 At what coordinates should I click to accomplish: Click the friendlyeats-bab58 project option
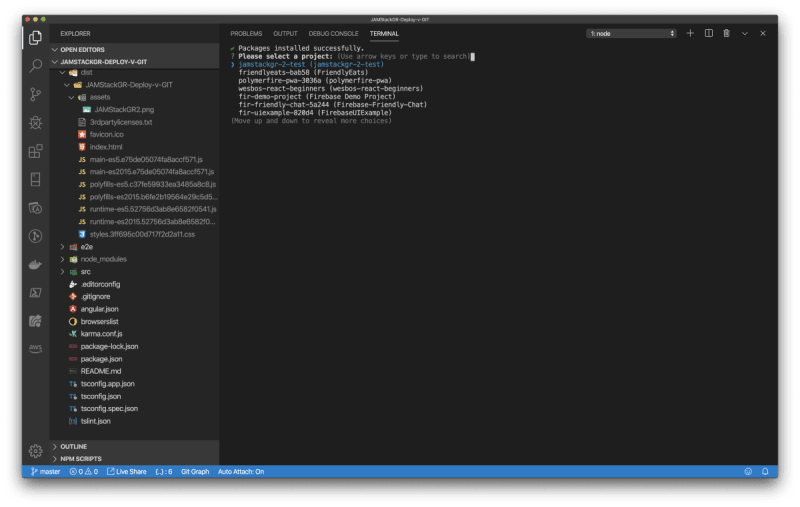[x=303, y=72]
